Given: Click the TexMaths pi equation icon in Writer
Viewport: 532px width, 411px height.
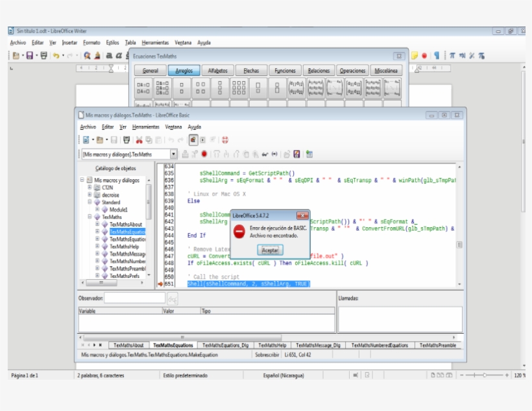Looking at the screenshot, I should (452, 56).
